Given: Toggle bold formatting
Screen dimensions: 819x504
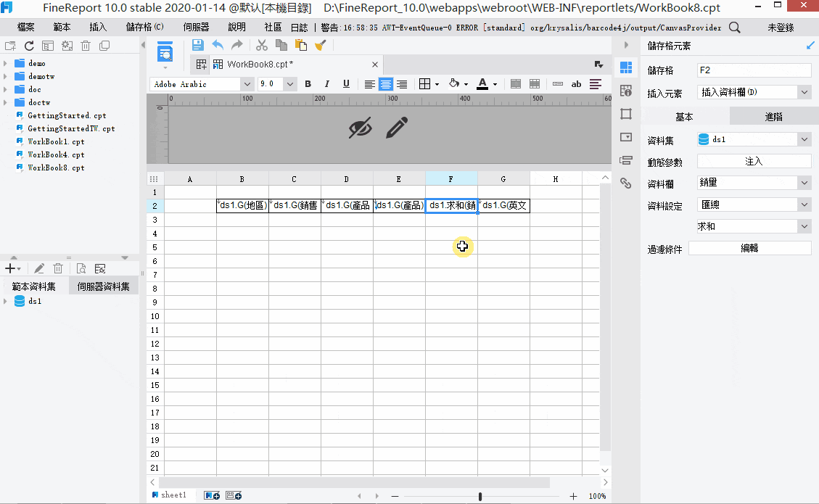Looking at the screenshot, I should click(x=308, y=84).
